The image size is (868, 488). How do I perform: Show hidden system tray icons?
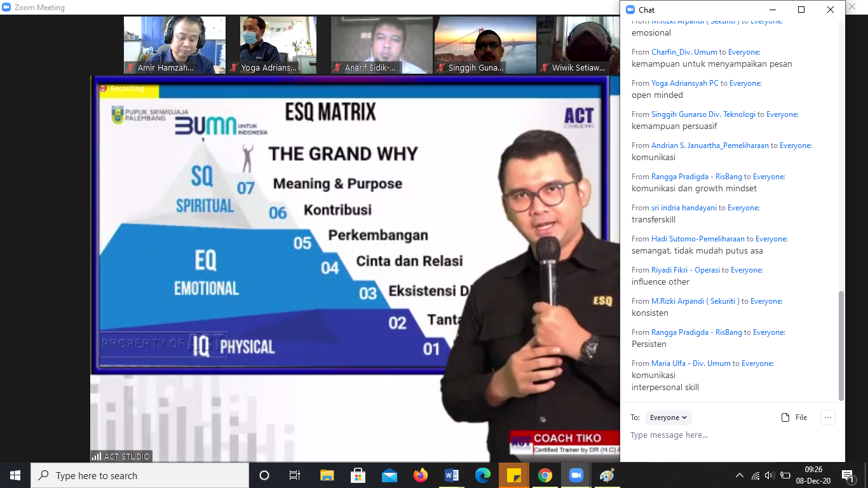point(739,475)
